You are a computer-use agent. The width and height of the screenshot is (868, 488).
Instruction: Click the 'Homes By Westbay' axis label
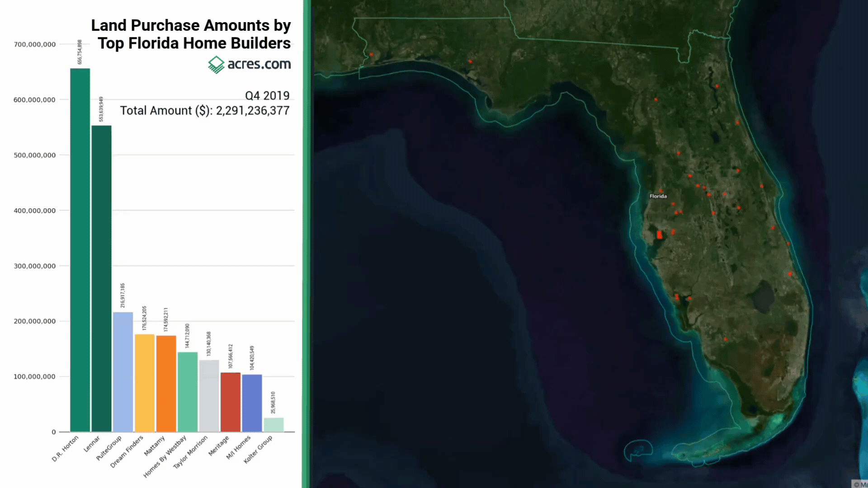165,456
